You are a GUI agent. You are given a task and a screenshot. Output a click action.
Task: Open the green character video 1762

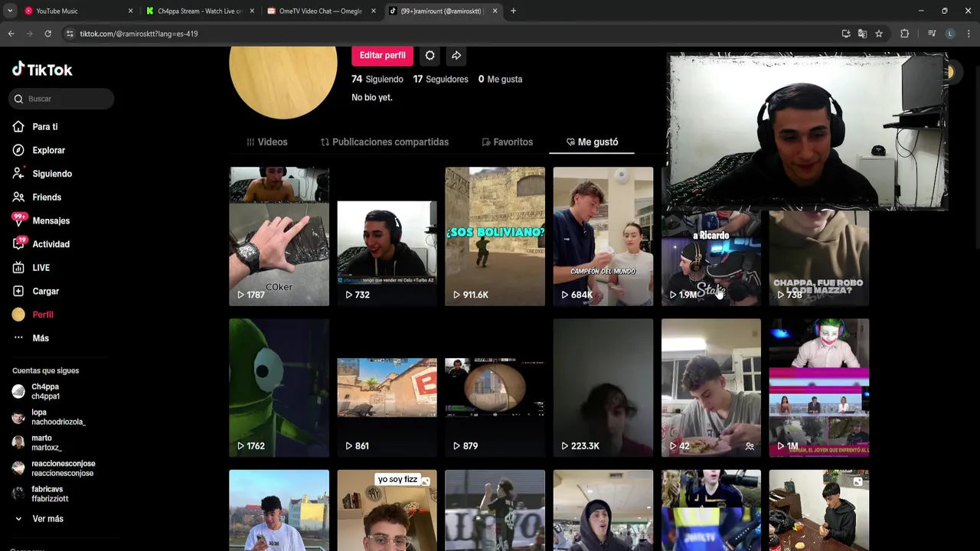279,387
